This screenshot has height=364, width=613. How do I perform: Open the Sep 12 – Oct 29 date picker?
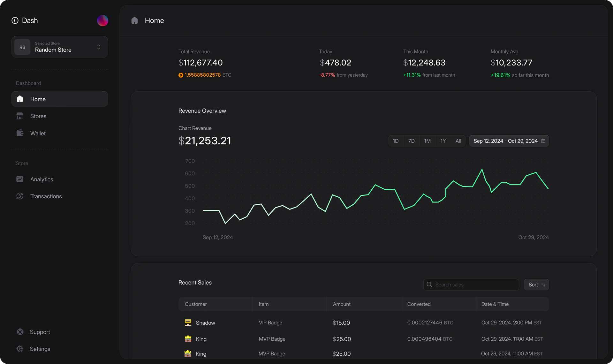[x=509, y=141]
